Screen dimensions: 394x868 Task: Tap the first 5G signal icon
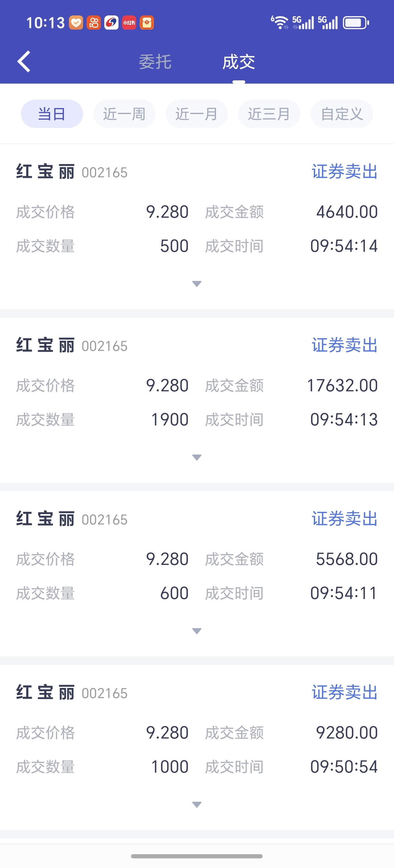(x=303, y=23)
